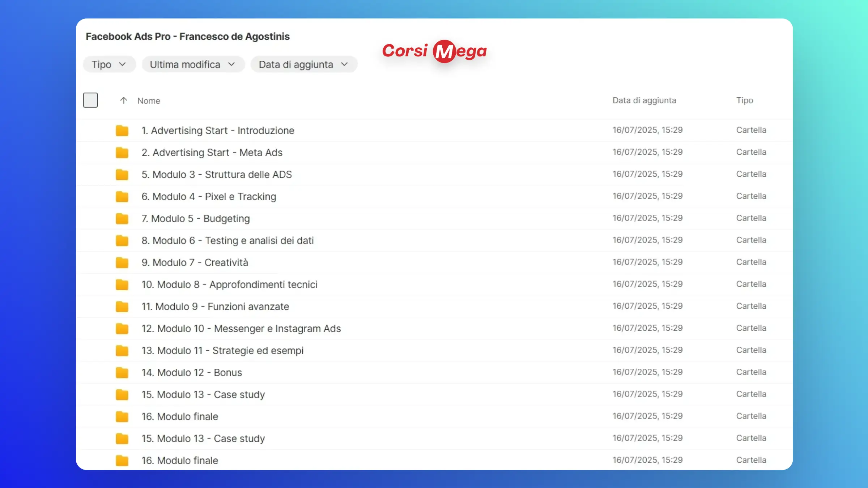Select the folder icon for Testing e analisi dei dati
Viewport: 868px width, 488px height.
pos(122,241)
